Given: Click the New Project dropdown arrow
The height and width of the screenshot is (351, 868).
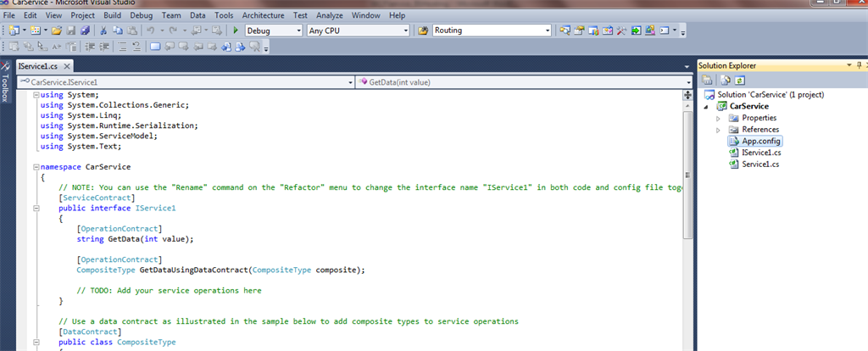Looking at the screenshot, I should point(25,31).
